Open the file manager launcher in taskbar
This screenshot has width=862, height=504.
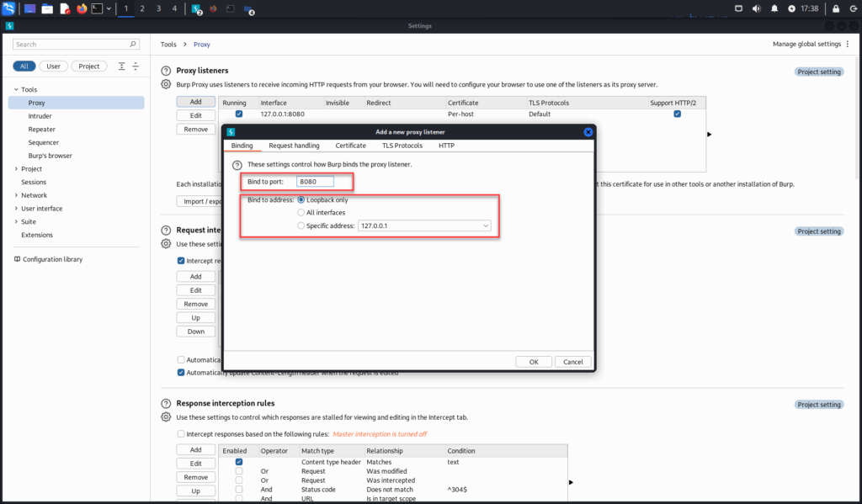47,8
